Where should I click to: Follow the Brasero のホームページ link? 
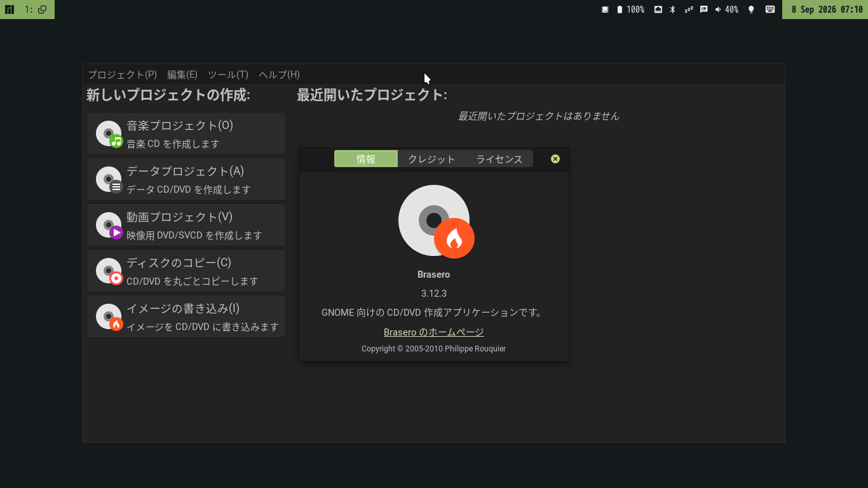(x=434, y=332)
